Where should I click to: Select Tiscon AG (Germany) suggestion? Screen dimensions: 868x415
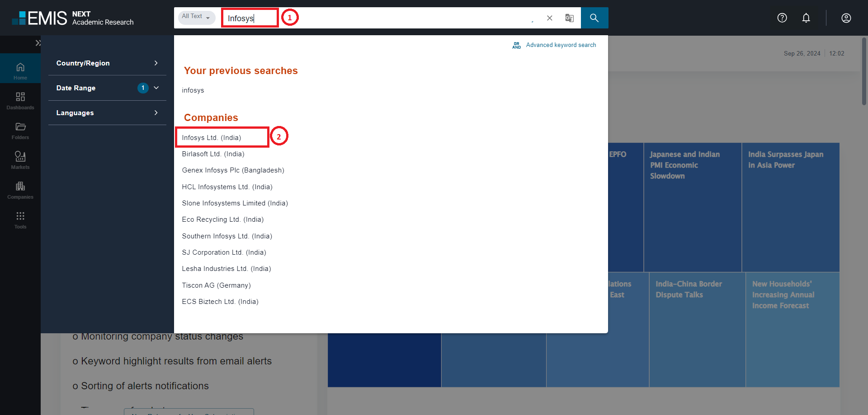pyautogui.click(x=216, y=285)
